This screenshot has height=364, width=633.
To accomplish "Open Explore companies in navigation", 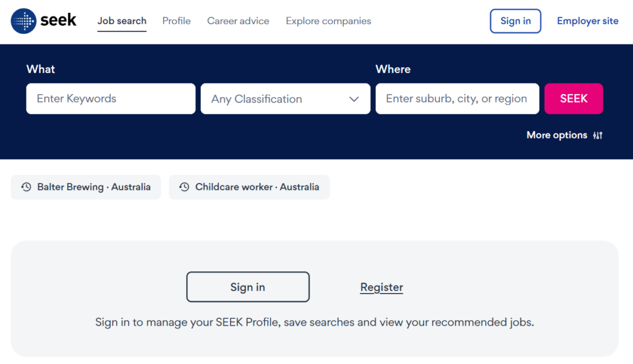I will tap(328, 21).
